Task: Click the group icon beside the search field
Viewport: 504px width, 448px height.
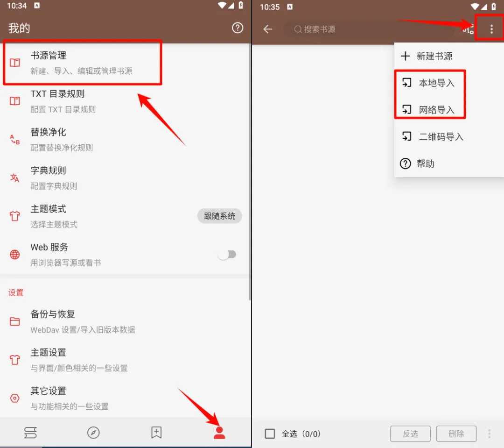Action: tap(468, 29)
